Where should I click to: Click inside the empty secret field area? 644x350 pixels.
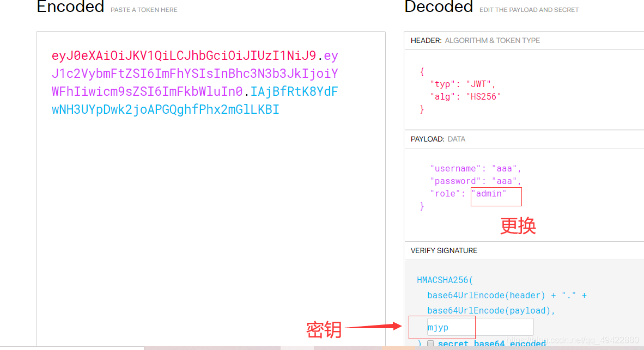point(512,327)
